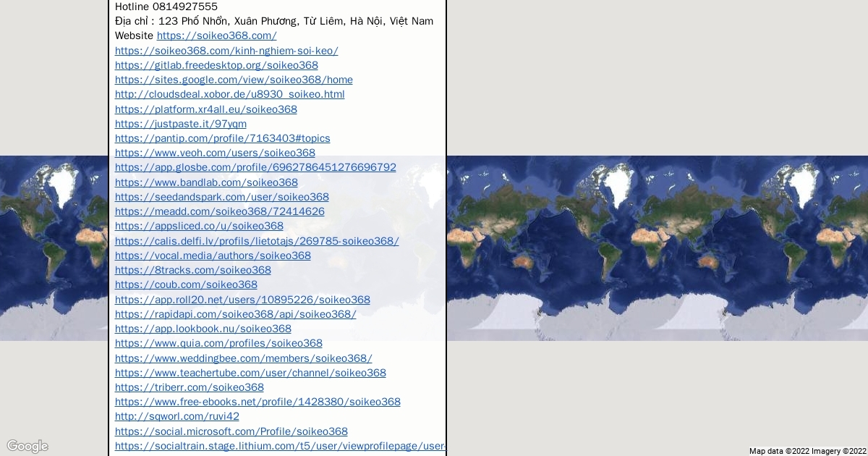Visit the social.microsoft.com Profile link
Viewport: 868px width, 456px height.
(231, 431)
